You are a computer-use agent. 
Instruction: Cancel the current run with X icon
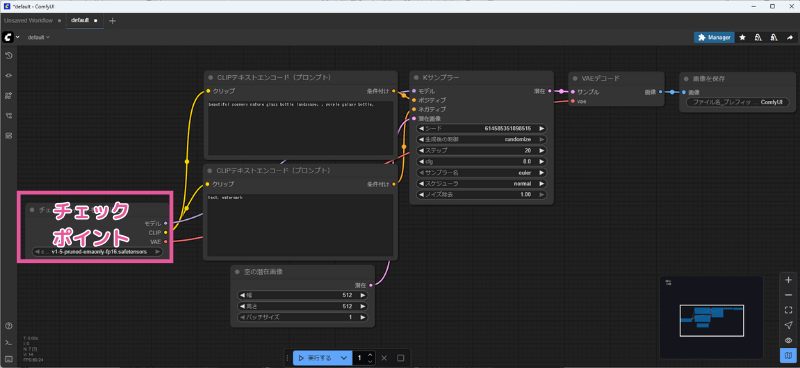[384, 358]
